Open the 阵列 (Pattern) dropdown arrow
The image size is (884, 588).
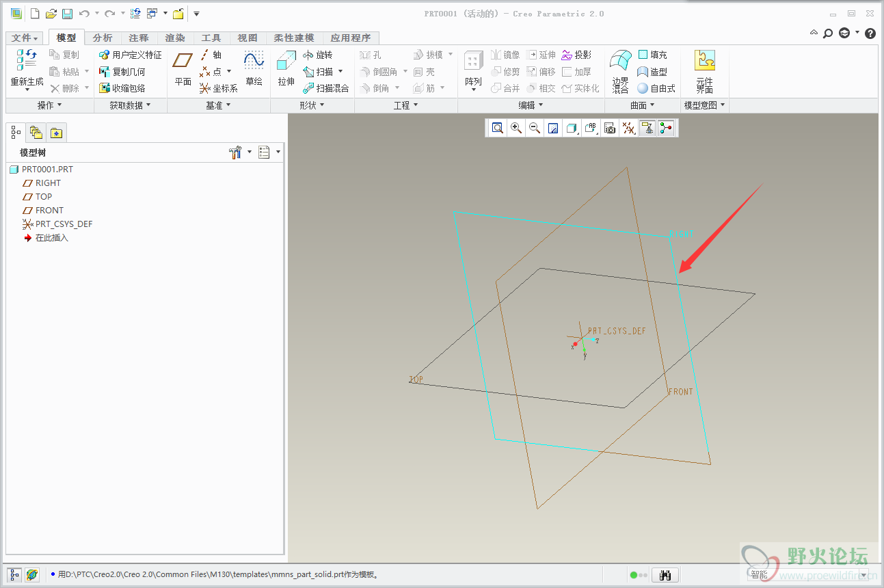point(473,90)
